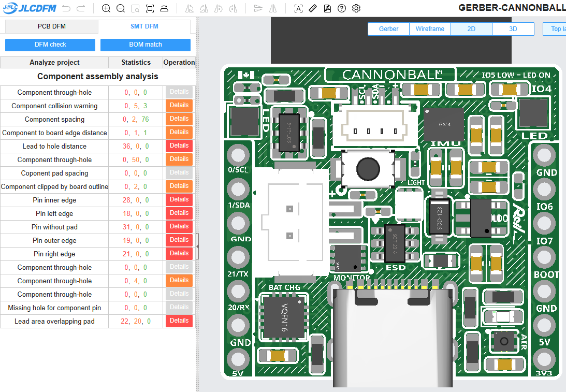
Task: Switch board view to Gerber
Action: 389,29
